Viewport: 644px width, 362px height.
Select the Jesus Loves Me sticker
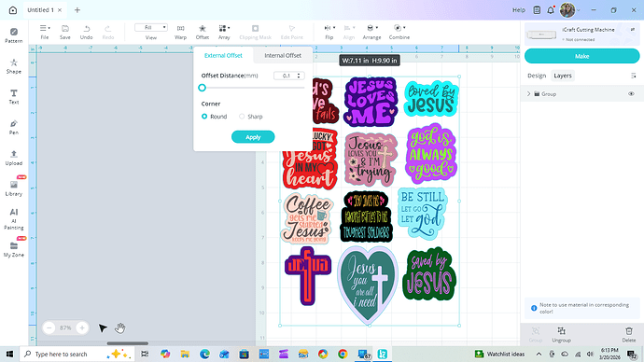371,102
